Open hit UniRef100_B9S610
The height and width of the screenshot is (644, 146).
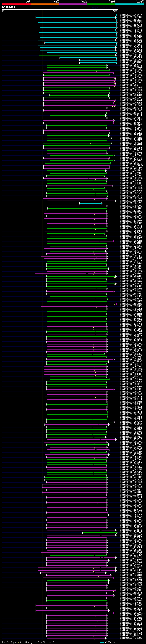[x=131, y=20]
